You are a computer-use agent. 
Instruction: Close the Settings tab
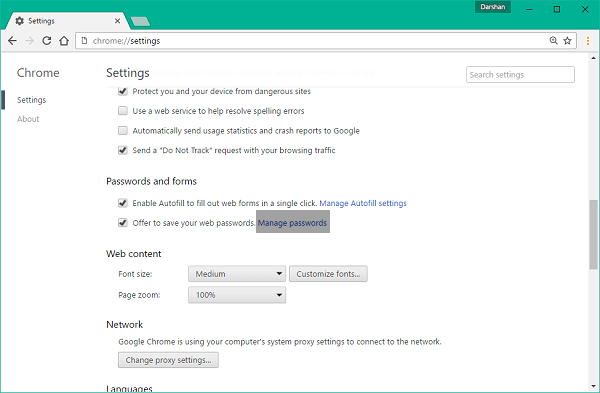pos(117,21)
